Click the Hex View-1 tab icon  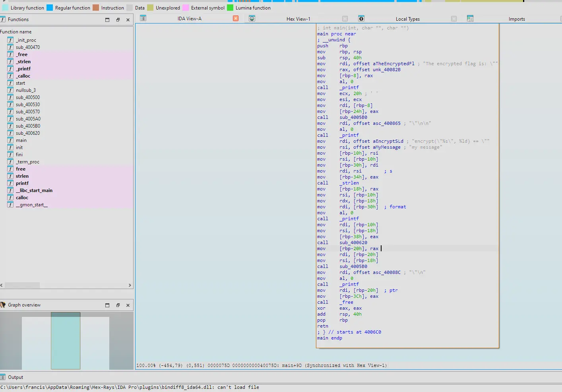click(252, 19)
